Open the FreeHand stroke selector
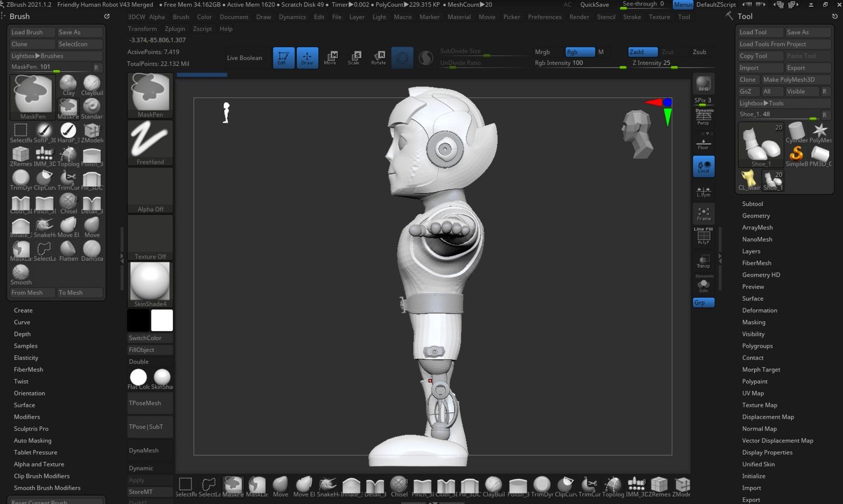 150,143
